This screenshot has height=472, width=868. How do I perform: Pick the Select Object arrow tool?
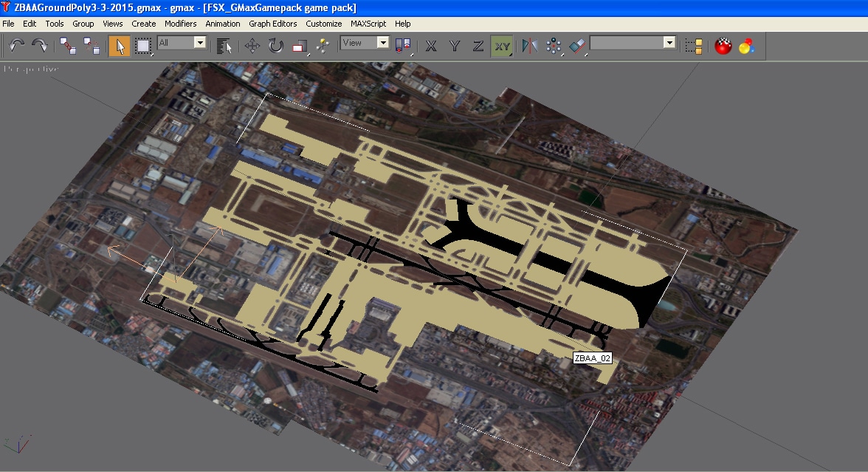119,46
